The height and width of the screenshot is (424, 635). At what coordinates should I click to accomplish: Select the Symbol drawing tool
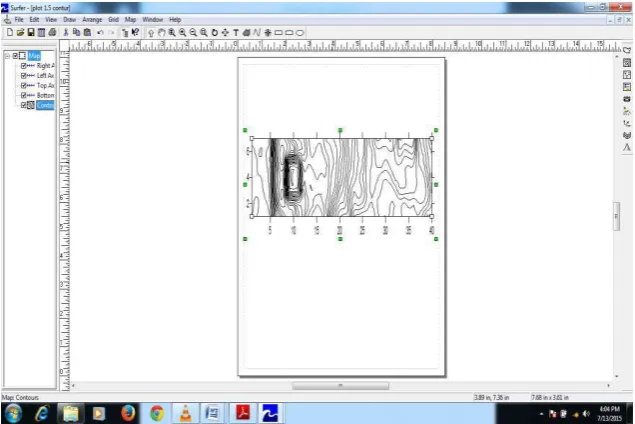tap(268, 33)
